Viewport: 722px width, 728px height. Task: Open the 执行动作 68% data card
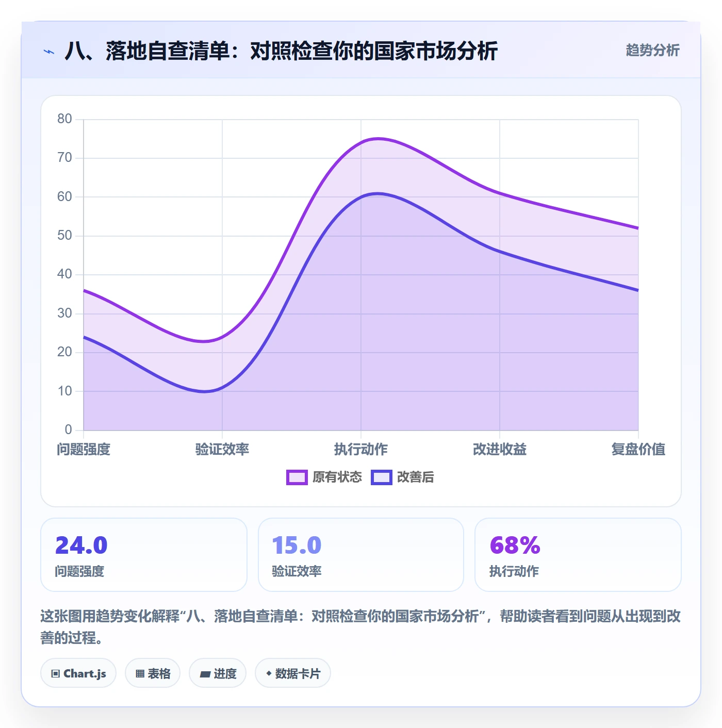pyautogui.click(x=578, y=555)
